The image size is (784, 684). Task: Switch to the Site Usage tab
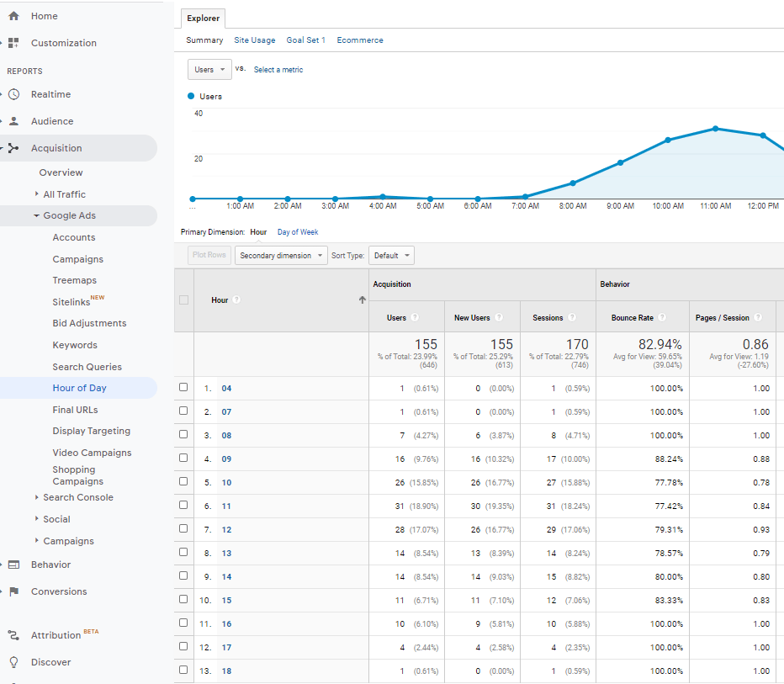(254, 40)
